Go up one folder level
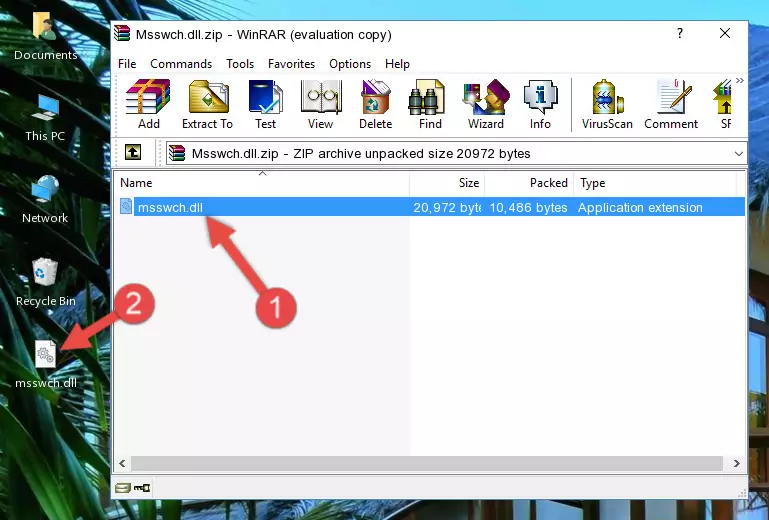The image size is (769, 520). point(133,153)
